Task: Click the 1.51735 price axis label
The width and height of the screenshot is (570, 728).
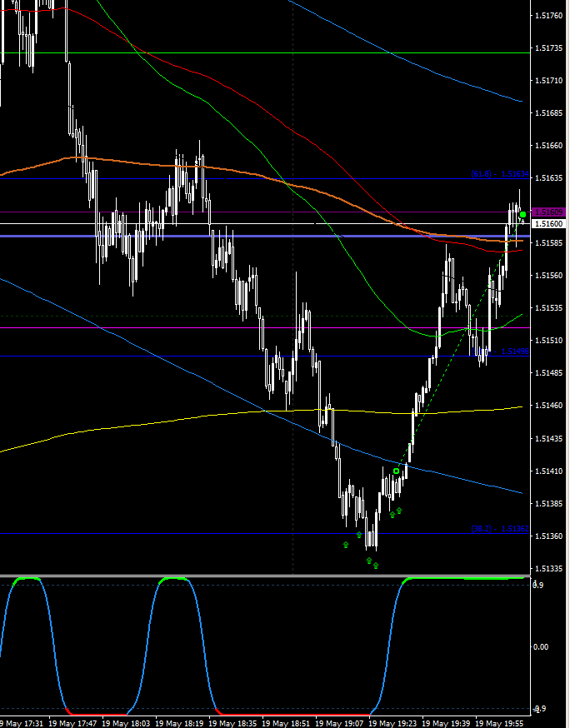Action: point(548,48)
